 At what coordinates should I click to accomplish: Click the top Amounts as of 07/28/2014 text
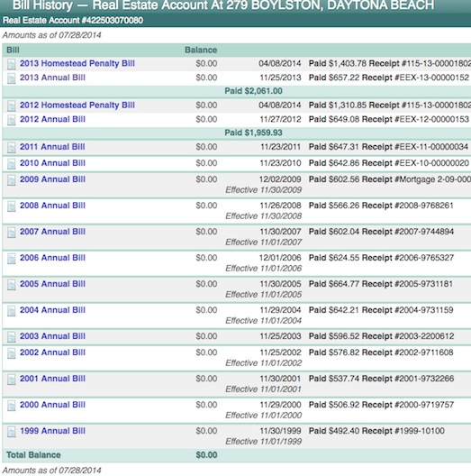click(x=51, y=35)
